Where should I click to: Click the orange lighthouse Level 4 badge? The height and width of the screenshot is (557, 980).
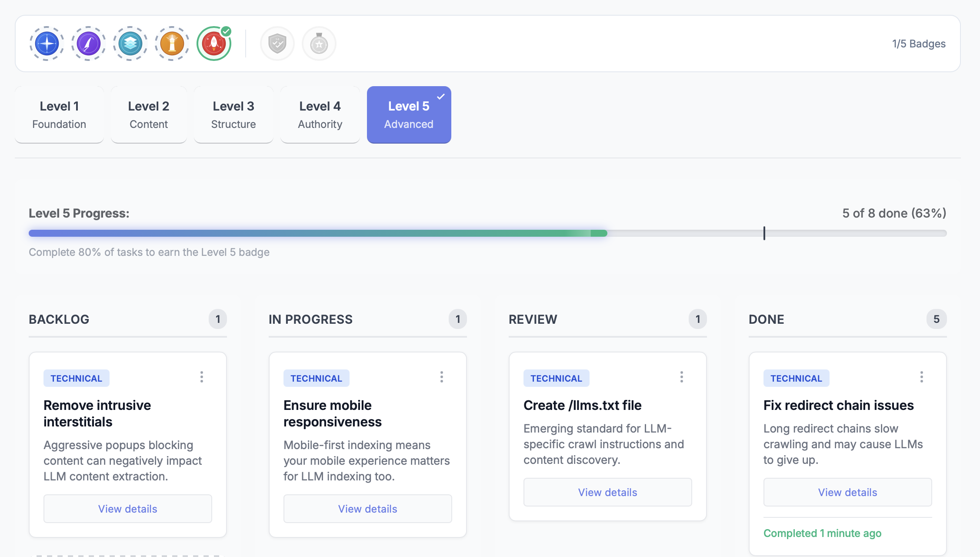tap(172, 44)
